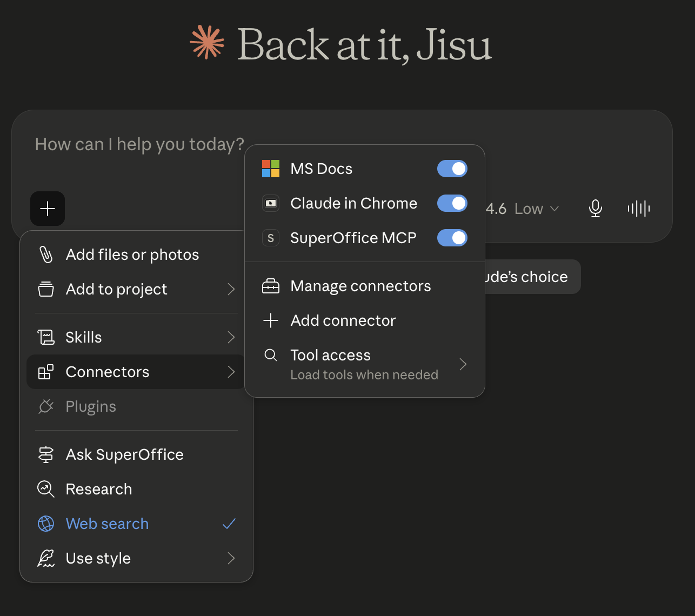Select Connectors in the menu
The height and width of the screenshot is (616, 695).
(x=136, y=372)
